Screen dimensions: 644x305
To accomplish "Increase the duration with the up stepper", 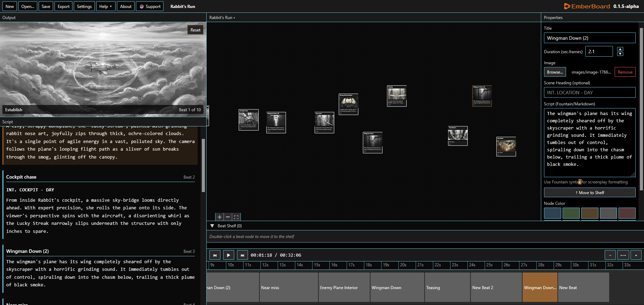I will tap(620, 49).
